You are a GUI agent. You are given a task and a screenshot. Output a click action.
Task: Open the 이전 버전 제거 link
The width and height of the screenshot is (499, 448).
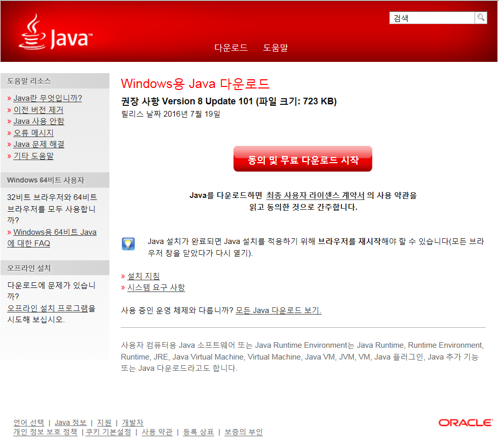[38, 110]
